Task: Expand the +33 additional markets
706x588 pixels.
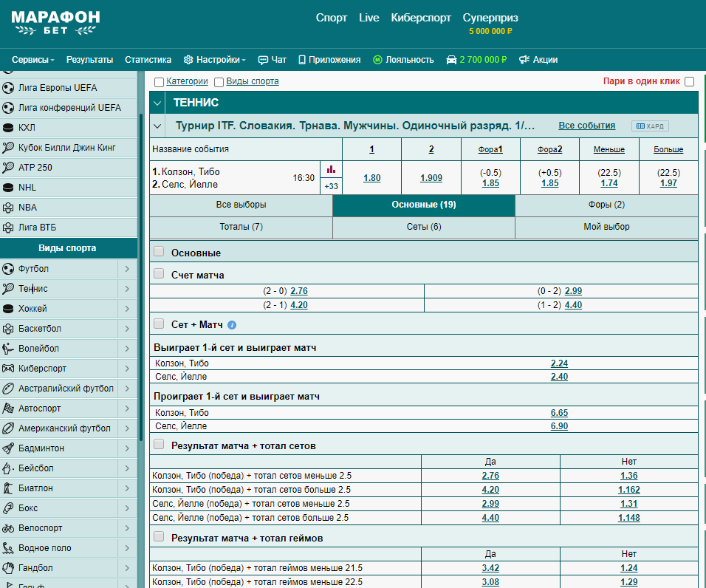Action: click(x=332, y=186)
